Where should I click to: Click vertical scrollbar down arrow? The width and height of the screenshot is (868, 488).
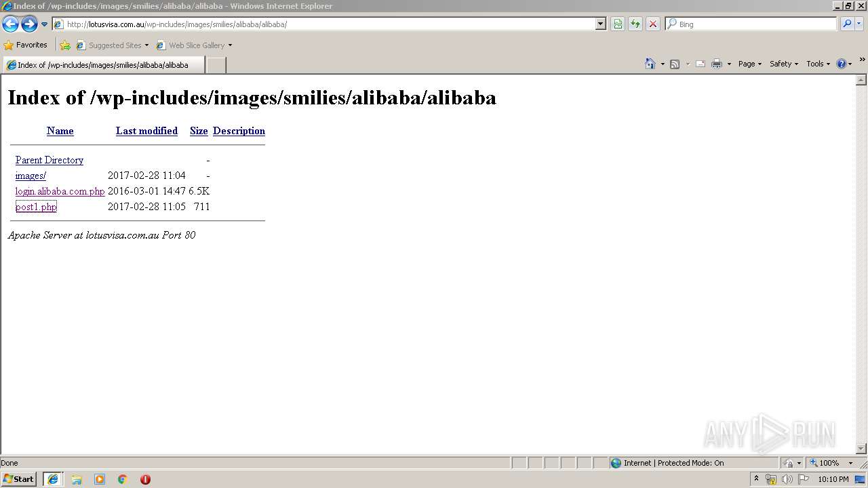click(x=861, y=449)
